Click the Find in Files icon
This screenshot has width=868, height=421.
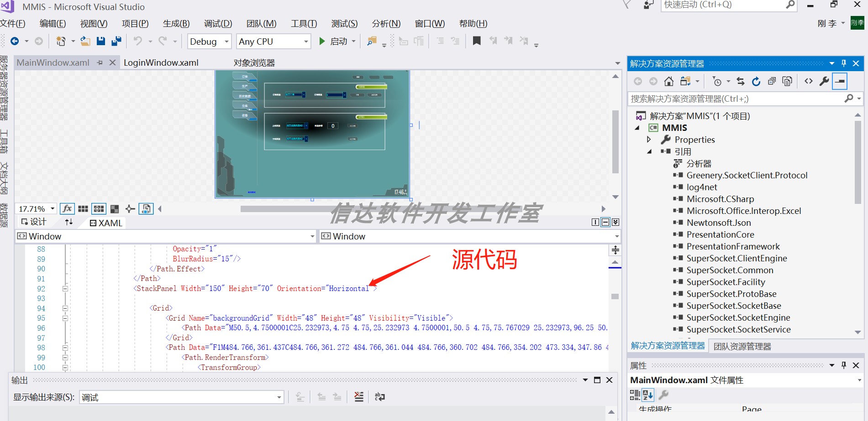click(x=372, y=41)
